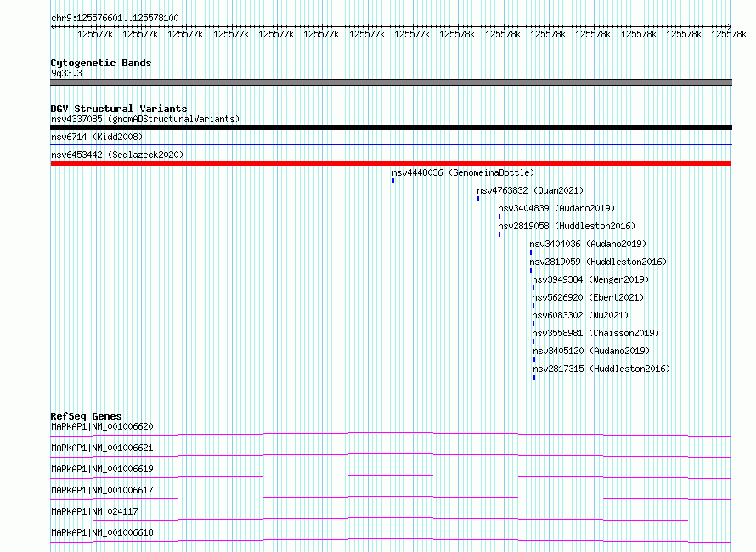Click the blue marker under nsv3404036
Image resolution: width=756 pixels, height=552 pixels.
tap(531, 252)
